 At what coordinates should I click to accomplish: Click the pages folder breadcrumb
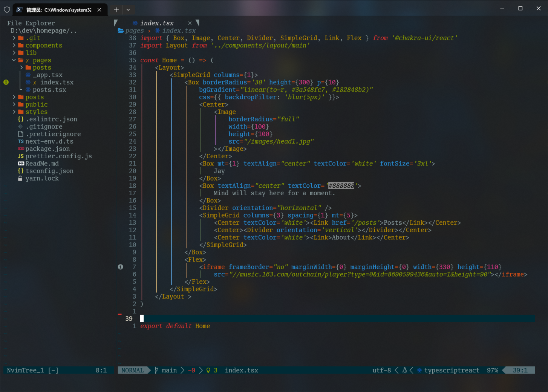point(135,31)
